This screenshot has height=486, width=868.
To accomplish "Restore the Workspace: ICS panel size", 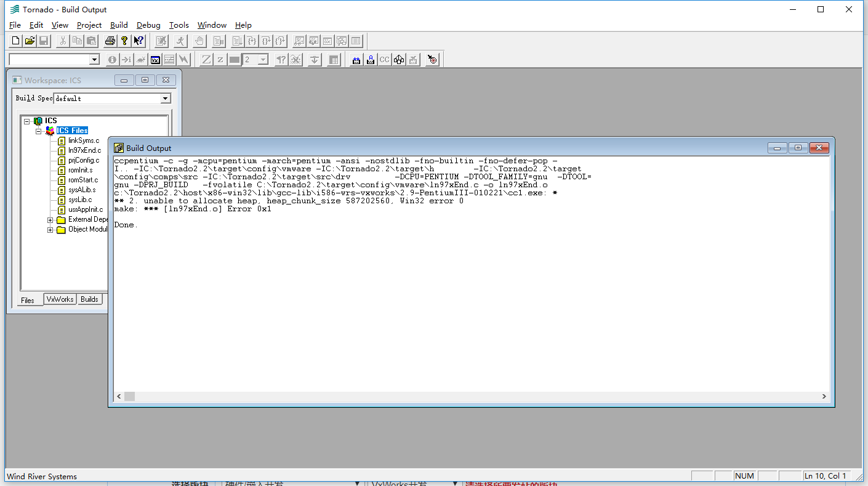I will coord(145,80).
